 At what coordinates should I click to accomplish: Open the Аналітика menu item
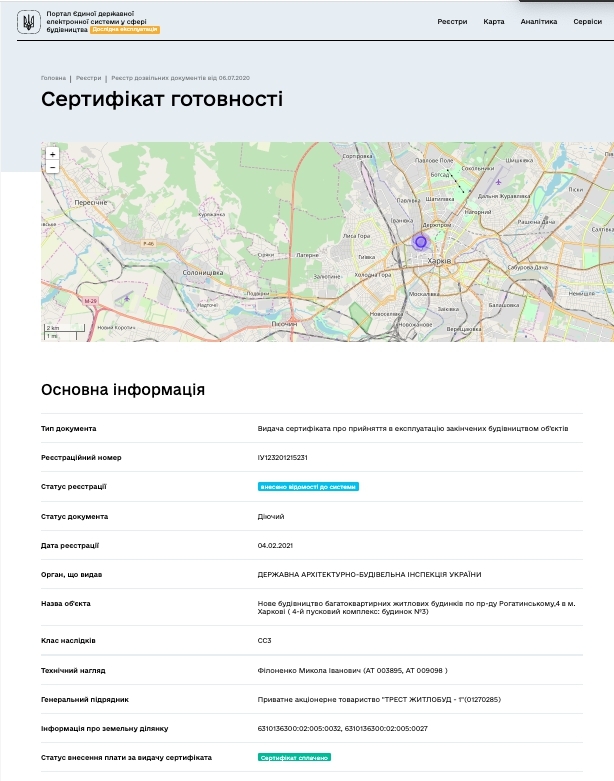point(539,21)
